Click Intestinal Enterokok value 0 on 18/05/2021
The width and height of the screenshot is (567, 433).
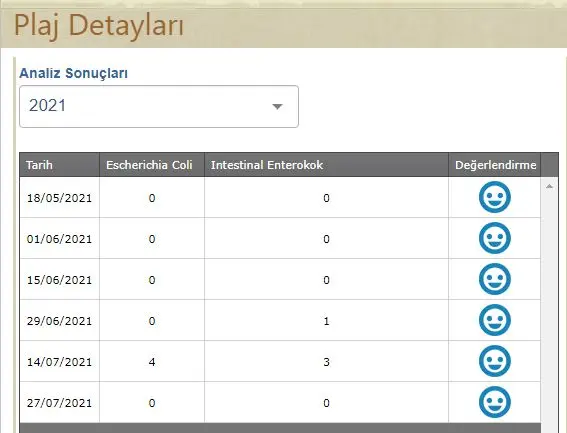[326, 198]
